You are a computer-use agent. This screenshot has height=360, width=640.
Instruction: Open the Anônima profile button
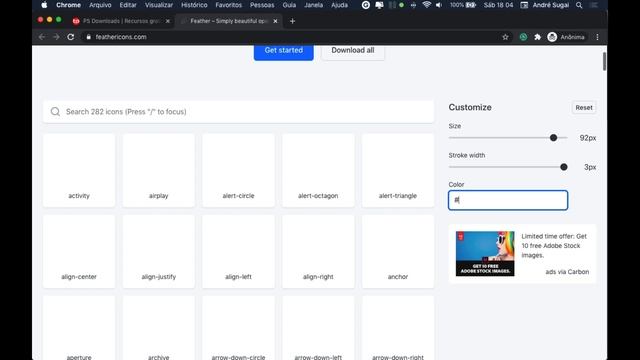click(x=567, y=37)
